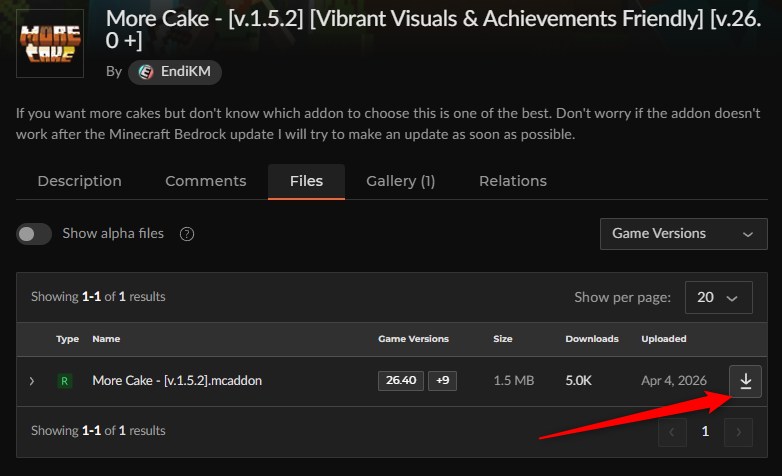Screen dimensions: 782x476
Task: Open the More Cake - [v.1.5.2].mcaddon file name
Action: point(177,381)
